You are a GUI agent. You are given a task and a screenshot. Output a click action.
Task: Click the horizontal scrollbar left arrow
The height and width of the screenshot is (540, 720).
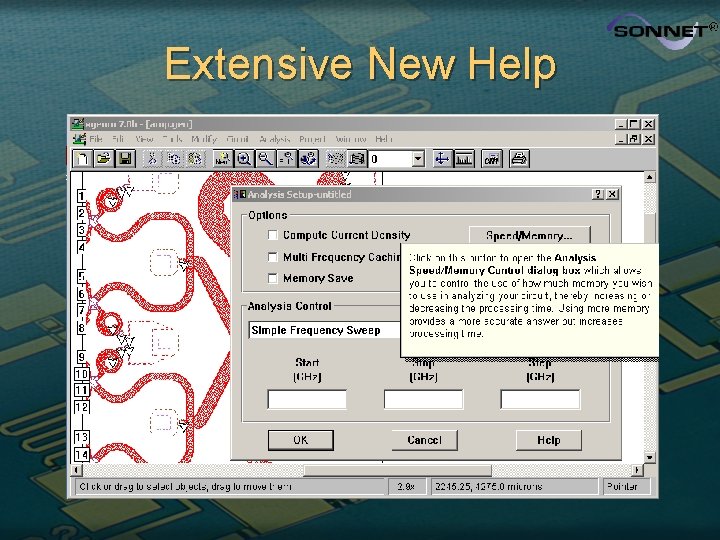(x=77, y=470)
